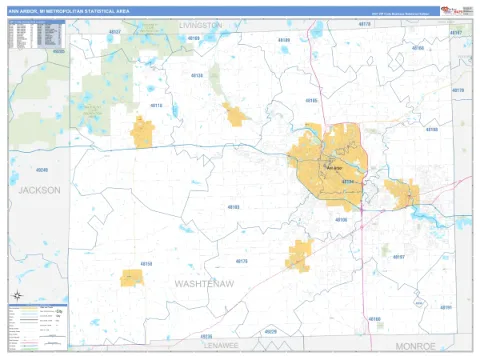Click ZIP code label 48160

[374, 319]
